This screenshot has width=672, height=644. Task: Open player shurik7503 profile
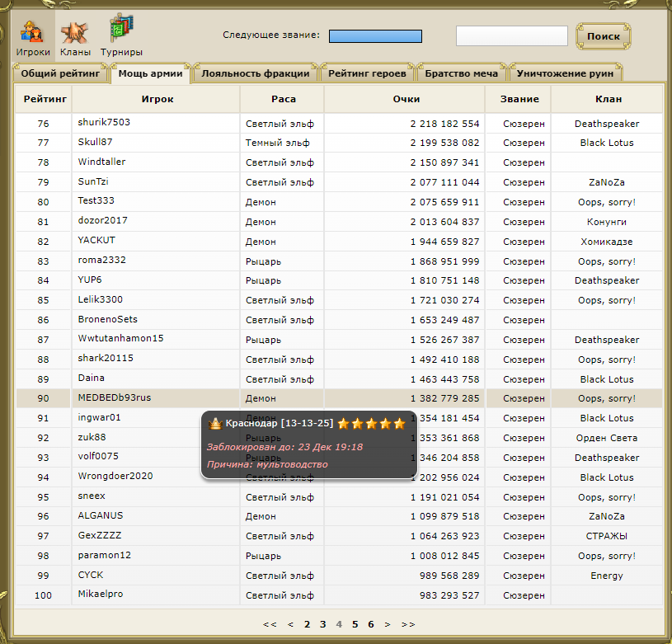[x=104, y=123]
